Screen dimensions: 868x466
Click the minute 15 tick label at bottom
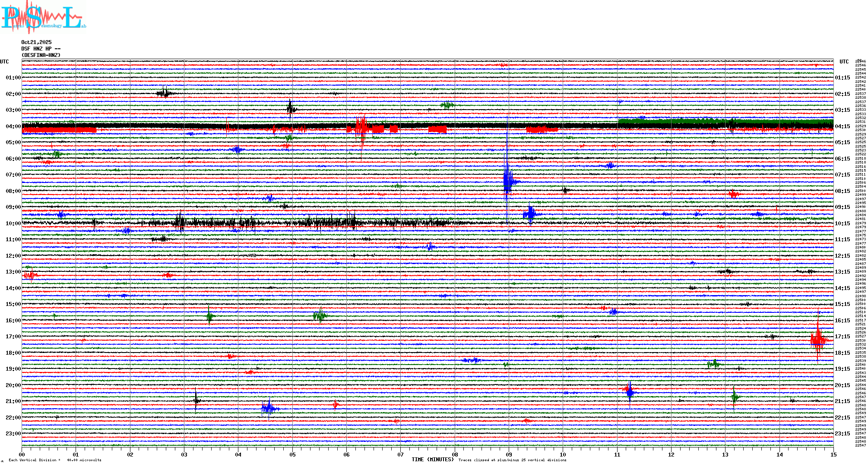[x=833, y=454]
